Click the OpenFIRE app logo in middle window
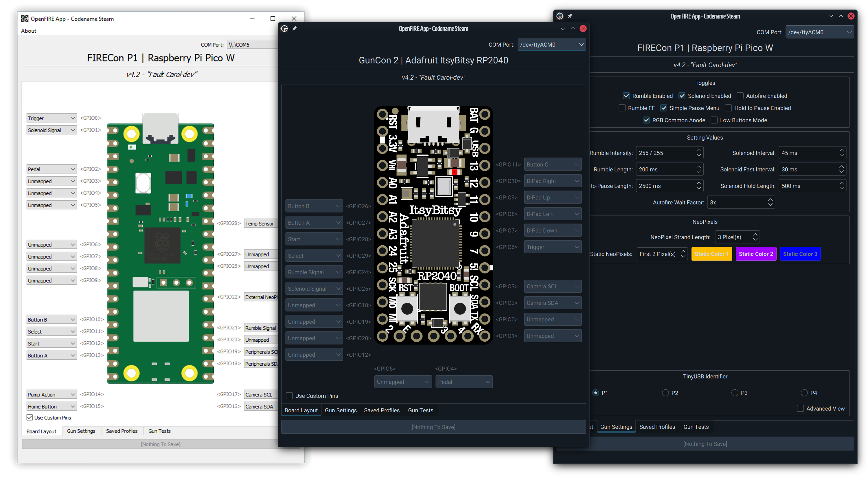This screenshot has width=868, height=478. click(x=284, y=29)
